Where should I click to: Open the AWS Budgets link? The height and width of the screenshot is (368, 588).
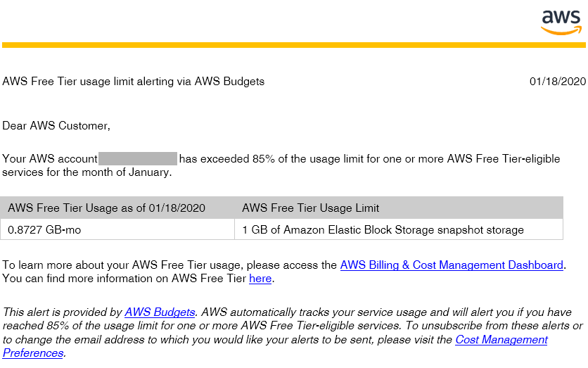tap(160, 312)
